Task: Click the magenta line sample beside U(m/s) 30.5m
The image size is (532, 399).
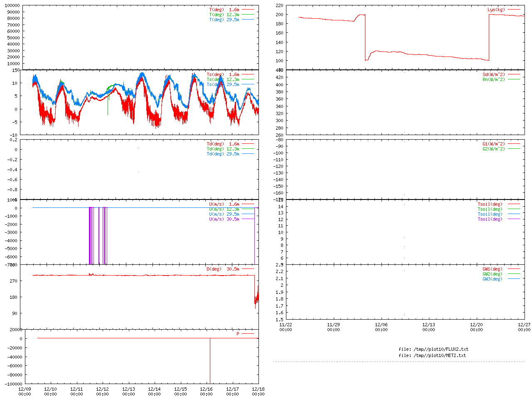Action: [248, 219]
